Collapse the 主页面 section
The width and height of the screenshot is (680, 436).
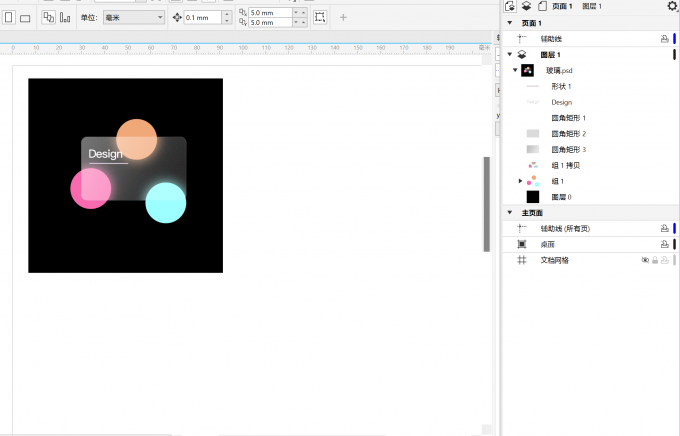pos(509,213)
